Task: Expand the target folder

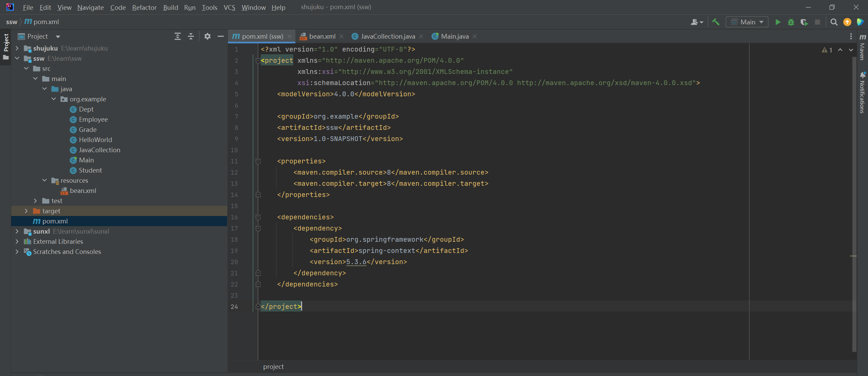Action: (26, 211)
